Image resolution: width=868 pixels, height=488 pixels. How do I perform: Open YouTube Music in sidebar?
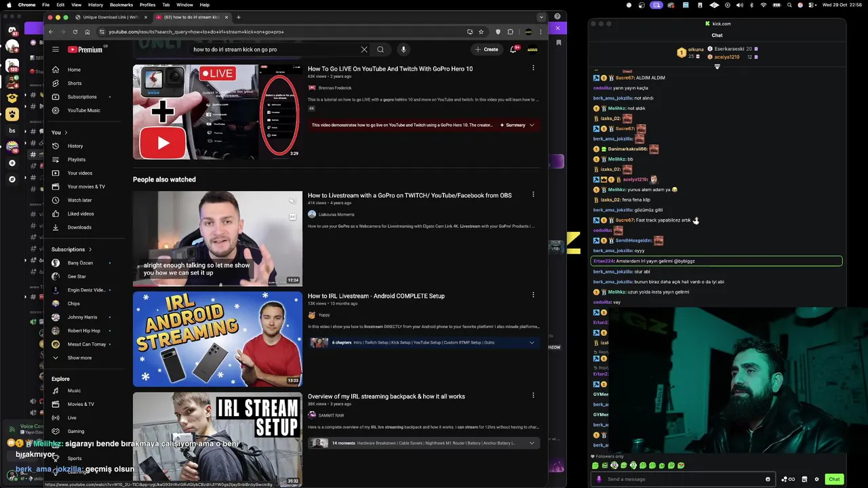point(83,110)
